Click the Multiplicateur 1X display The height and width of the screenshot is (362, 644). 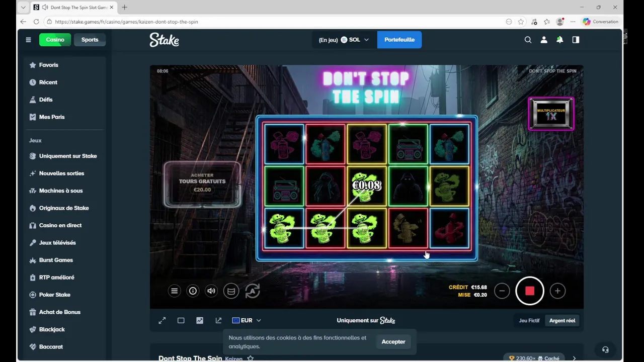tap(551, 114)
